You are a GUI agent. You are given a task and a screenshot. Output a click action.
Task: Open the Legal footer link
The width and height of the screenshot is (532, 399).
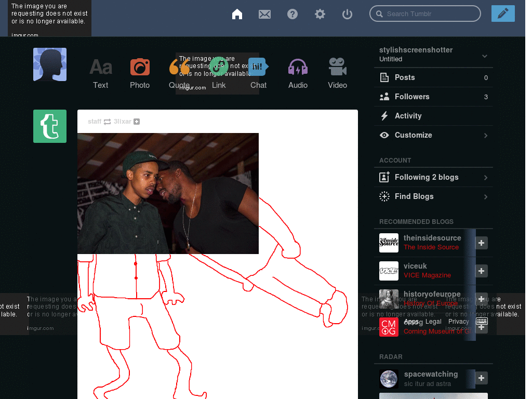point(433,321)
